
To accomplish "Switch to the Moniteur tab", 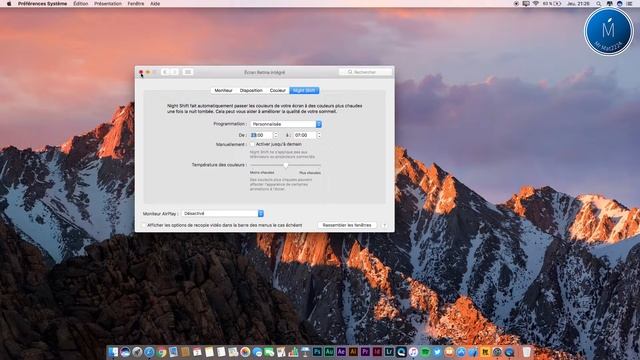I will pos(223,90).
